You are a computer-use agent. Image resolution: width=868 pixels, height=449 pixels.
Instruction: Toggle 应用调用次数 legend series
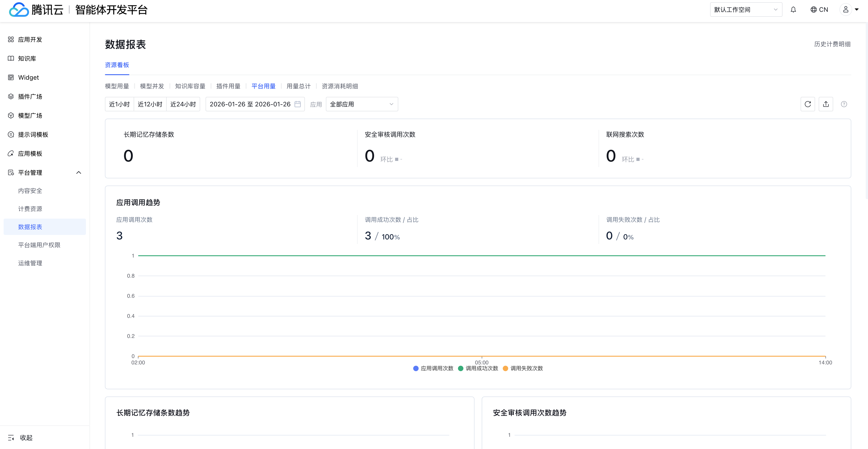pyautogui.click(x=433, y=368)
